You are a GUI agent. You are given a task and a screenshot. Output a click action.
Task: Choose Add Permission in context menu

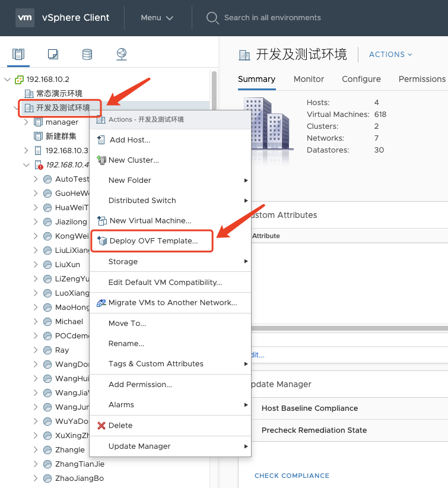(170, 385)
